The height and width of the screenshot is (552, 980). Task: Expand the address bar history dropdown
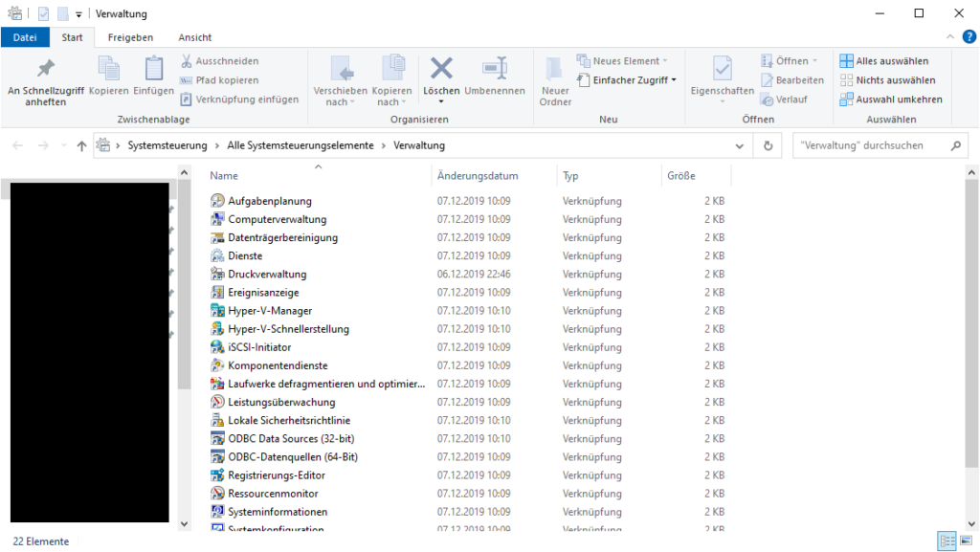coord(740,145)
